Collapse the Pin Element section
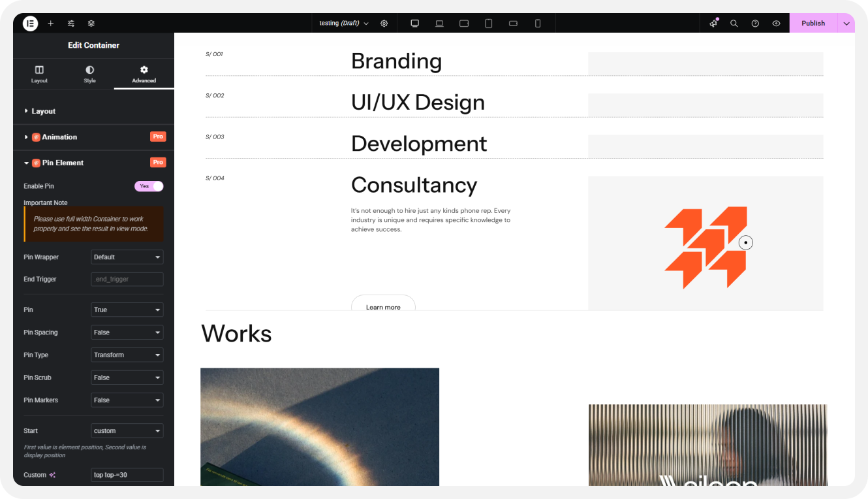 click(x=93, y=163)
